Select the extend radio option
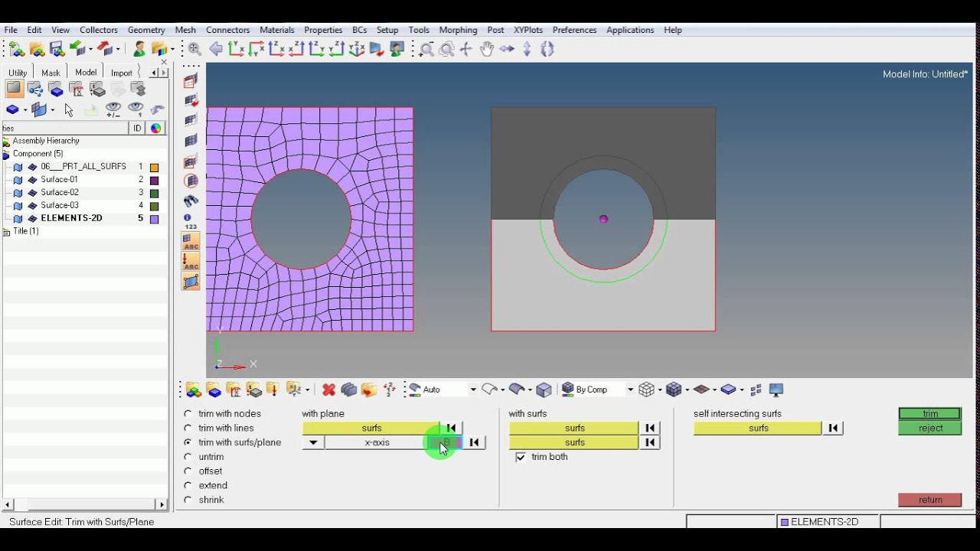The image size is (980, 551). pos(188,486)
